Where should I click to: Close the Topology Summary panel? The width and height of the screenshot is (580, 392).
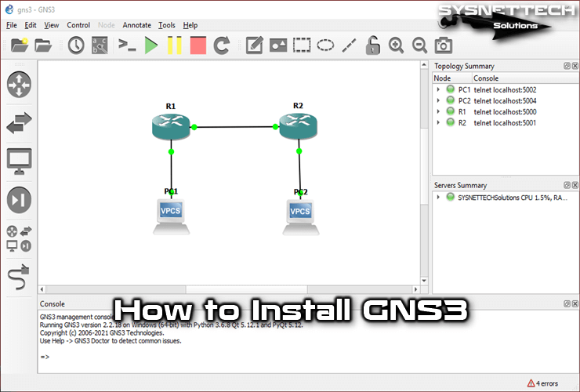[x=575, y=66]
